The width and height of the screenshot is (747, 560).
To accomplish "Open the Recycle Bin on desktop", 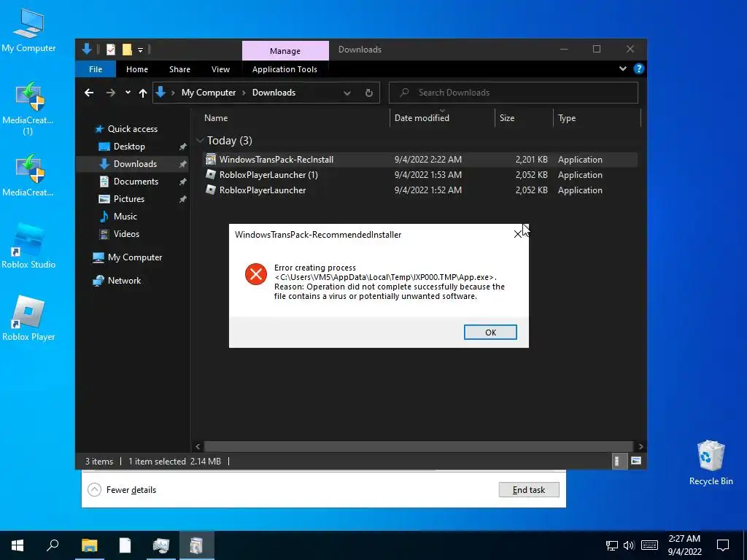I will [x=711, y=463].
